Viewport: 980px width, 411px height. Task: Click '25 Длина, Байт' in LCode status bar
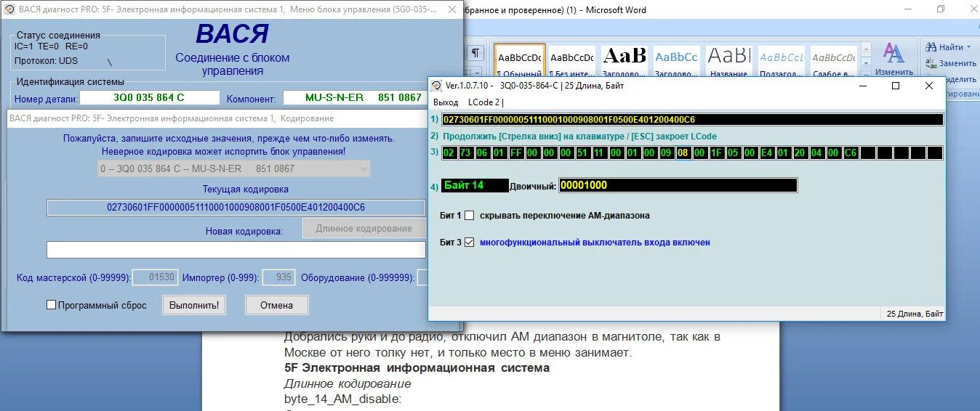[915, 314]
